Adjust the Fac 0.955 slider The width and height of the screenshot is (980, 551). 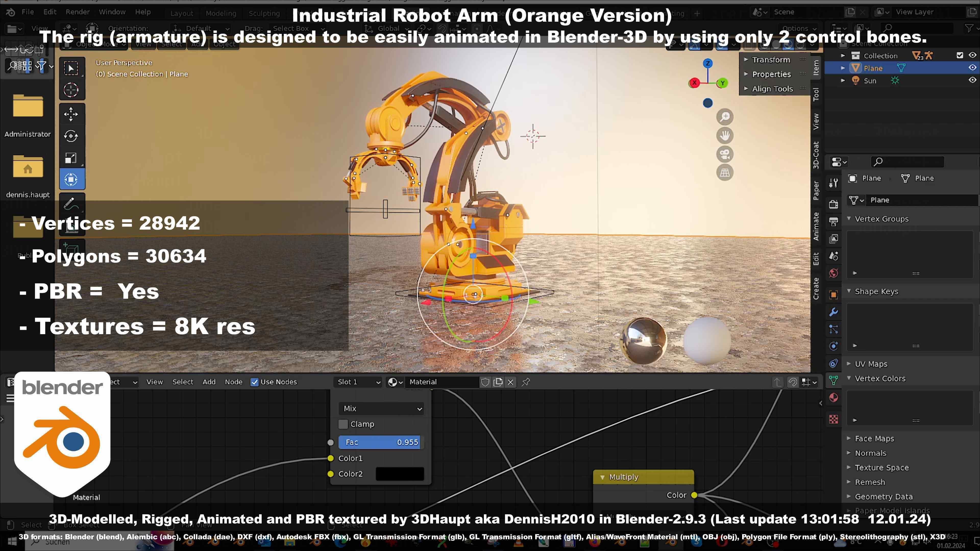pos(381,443)
